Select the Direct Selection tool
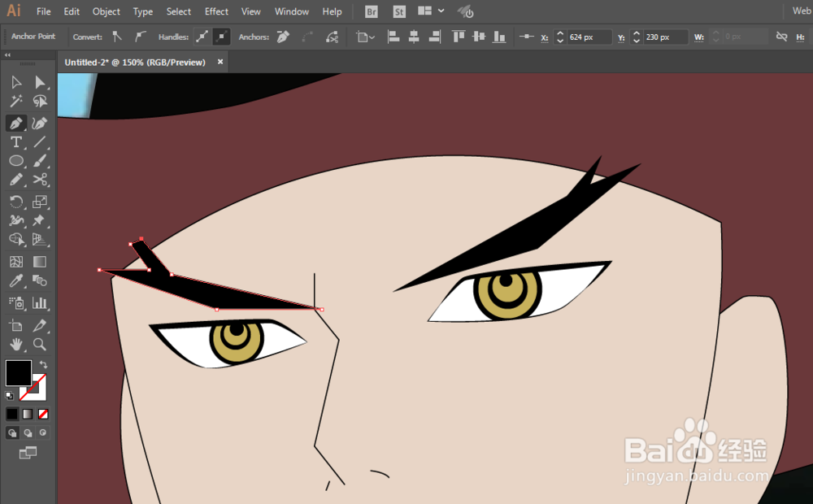 39,82
